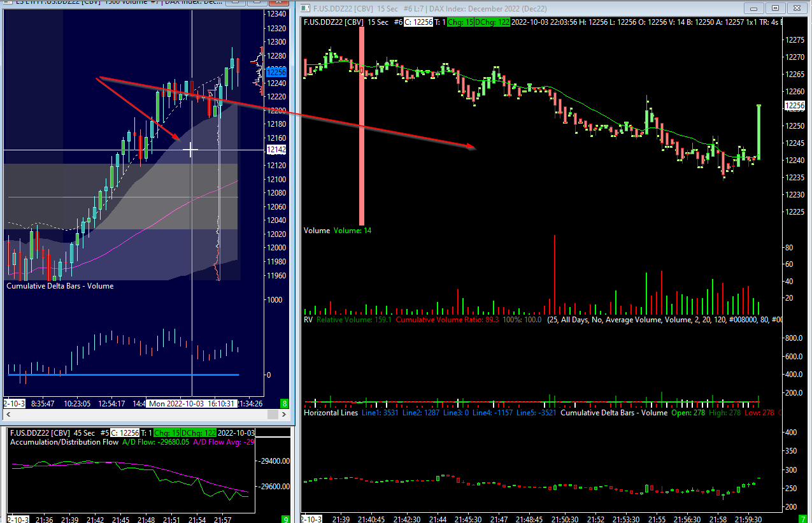Click Cumulative Delta Bars label in 15 Sec chart

(x=614, y=413)
